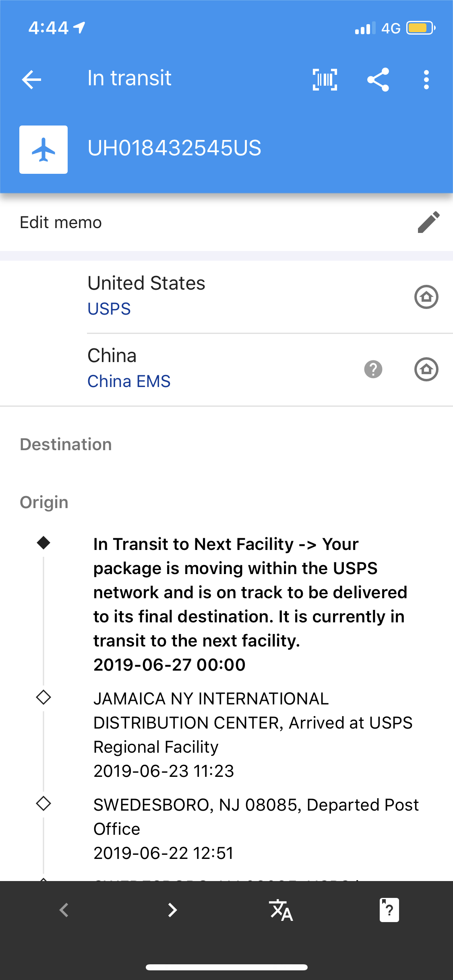Image resolution: width=453 pixels, height=980 pixels.
Task: Open the barcode scanner icon
Action: tap(325, 79)
